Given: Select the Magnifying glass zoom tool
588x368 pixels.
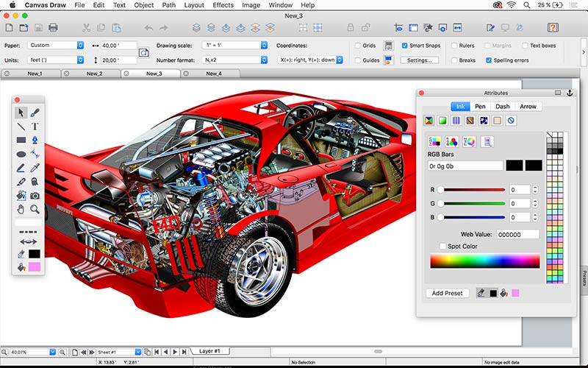Looking at the screenshot, I should tap(35, 210).
